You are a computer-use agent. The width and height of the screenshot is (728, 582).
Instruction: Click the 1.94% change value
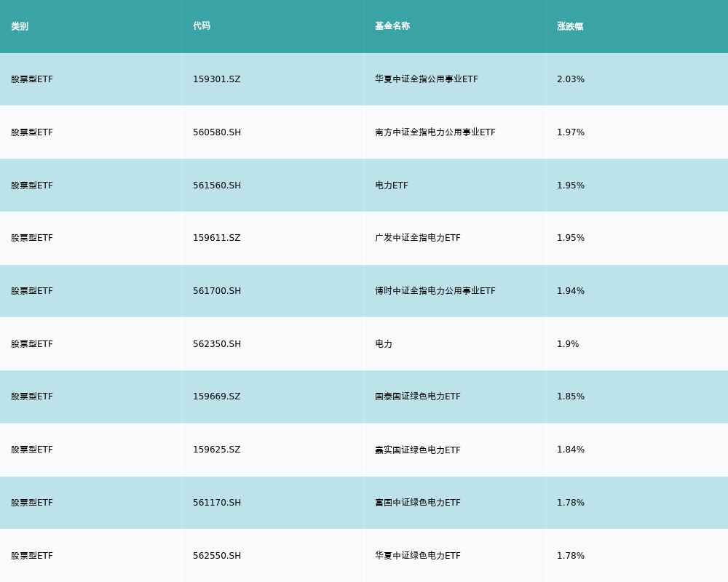(x=571, y=291)
